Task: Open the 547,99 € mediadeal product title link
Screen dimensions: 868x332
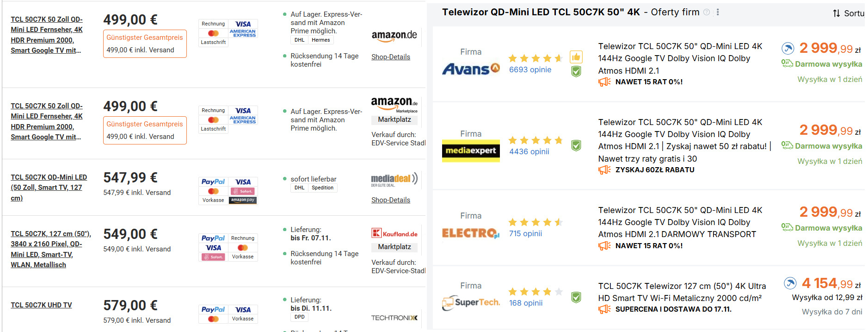Action: (x=49, y=188)
